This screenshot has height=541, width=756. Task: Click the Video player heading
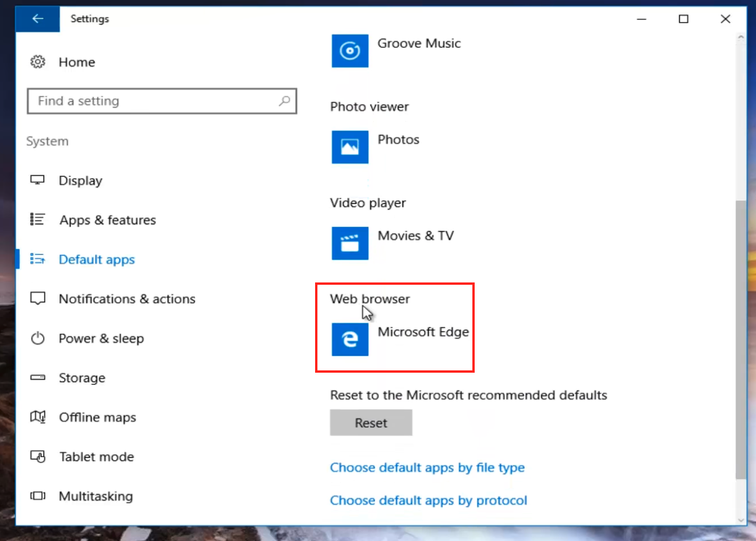coord(368,203)
